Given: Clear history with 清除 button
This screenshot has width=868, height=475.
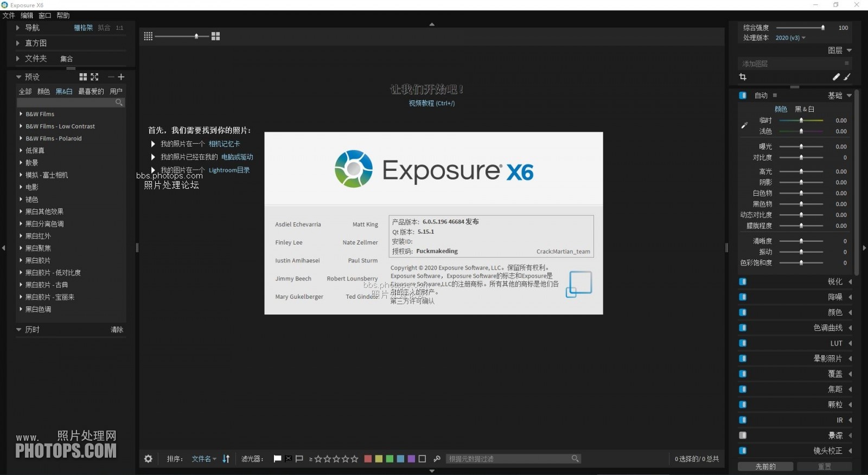Looking at the screenshot, I should tap(117, 330).
